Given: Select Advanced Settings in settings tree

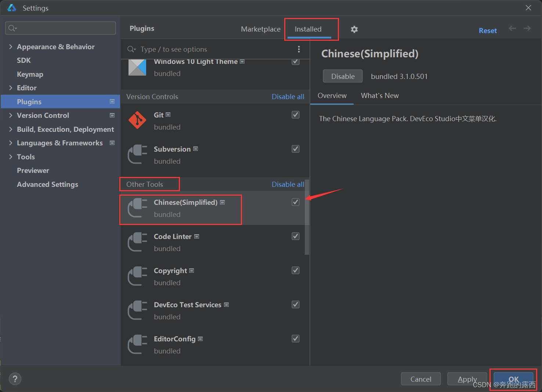Looking at the screenshot, I should [47, 184].
